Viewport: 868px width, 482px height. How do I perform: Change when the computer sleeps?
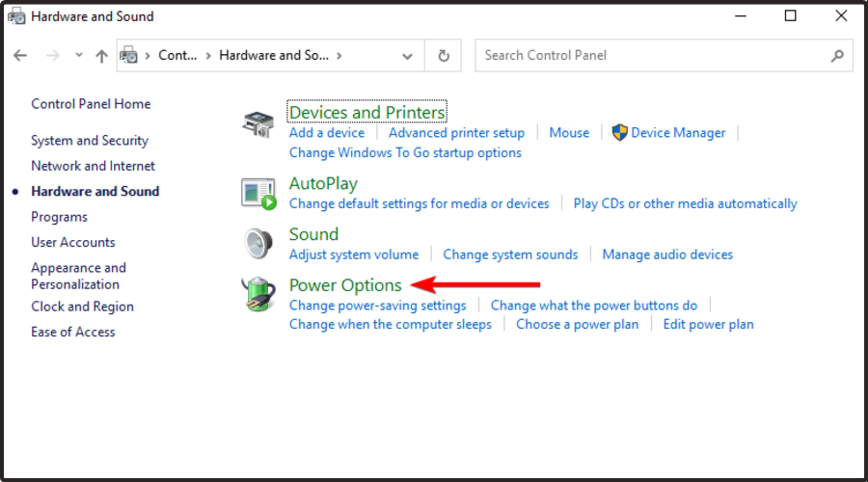point(391,324)
